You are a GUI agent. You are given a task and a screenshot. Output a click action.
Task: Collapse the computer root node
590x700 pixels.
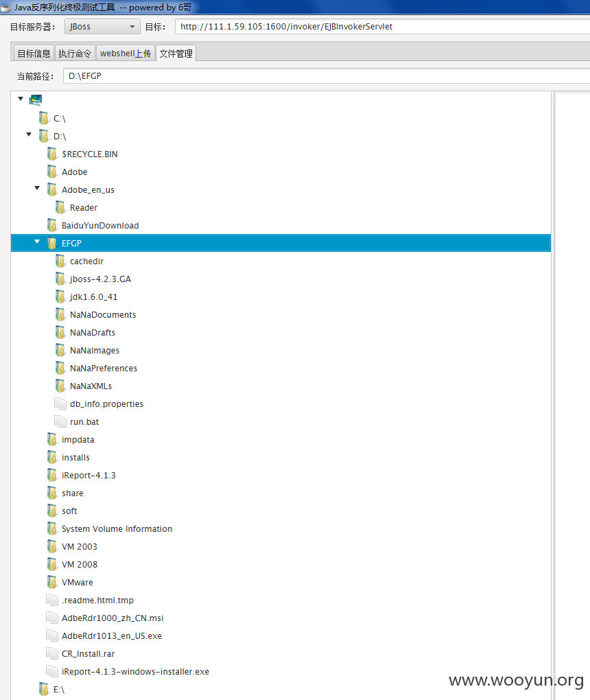click(x=21, y=99)
